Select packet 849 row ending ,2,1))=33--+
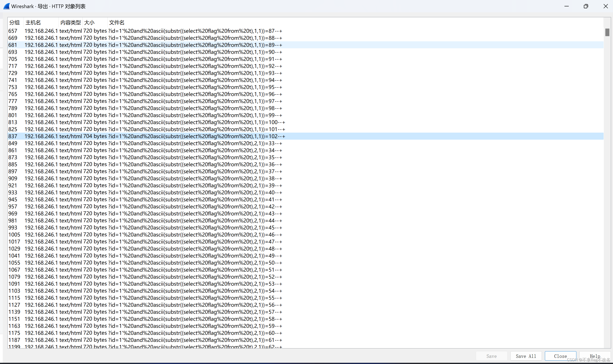This screenshot has width=613, height=364. 305,143
